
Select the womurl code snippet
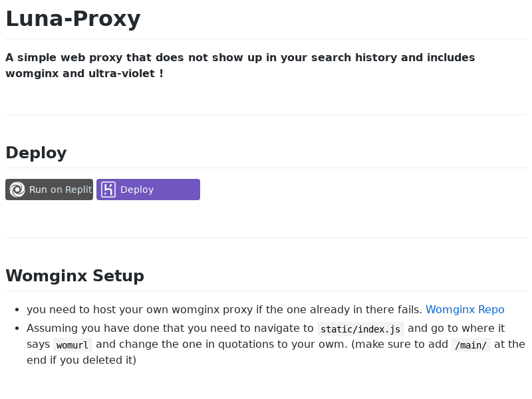[x=72, y=344]
